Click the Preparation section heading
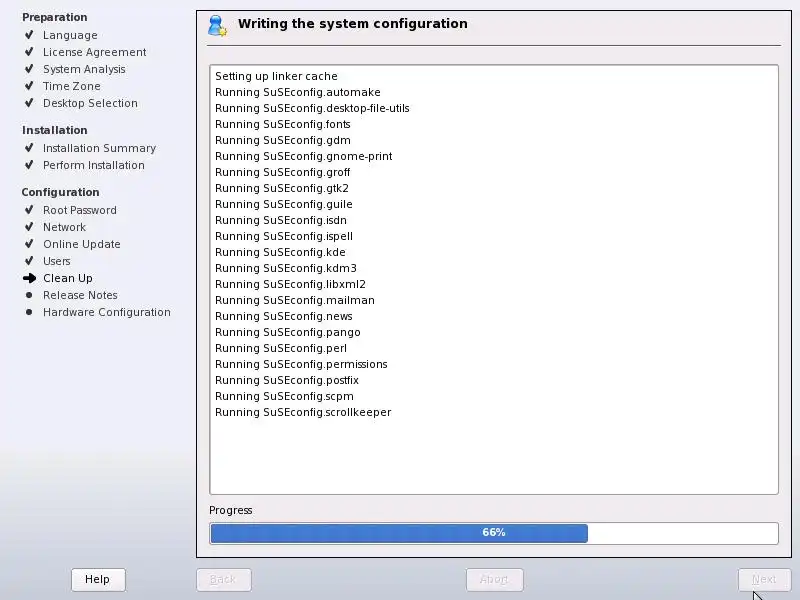800x600 pixels. click(x=55, y=17)
